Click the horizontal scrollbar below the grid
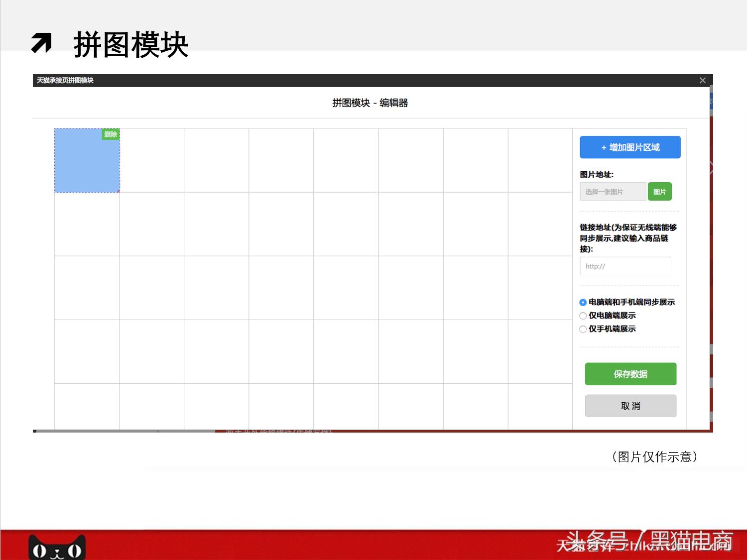The image size is (747, 560). pyautogui.click(x=124, y=430)
